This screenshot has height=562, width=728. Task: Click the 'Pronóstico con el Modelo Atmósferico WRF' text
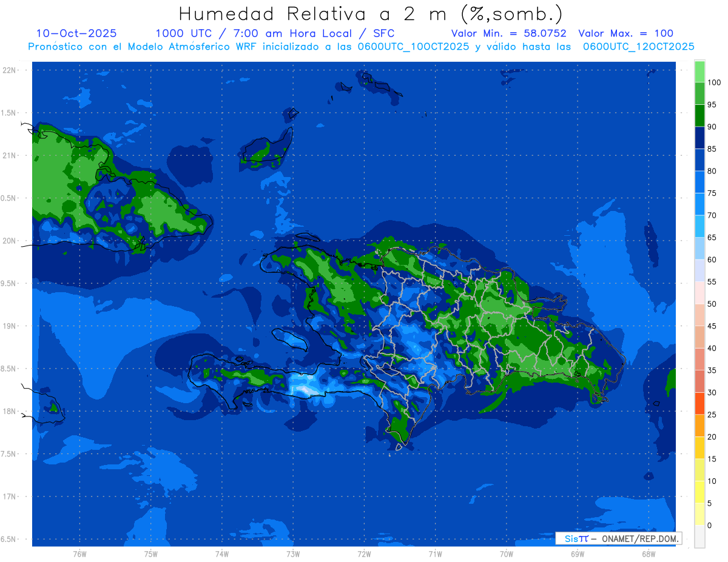click(x=144, y=46)
